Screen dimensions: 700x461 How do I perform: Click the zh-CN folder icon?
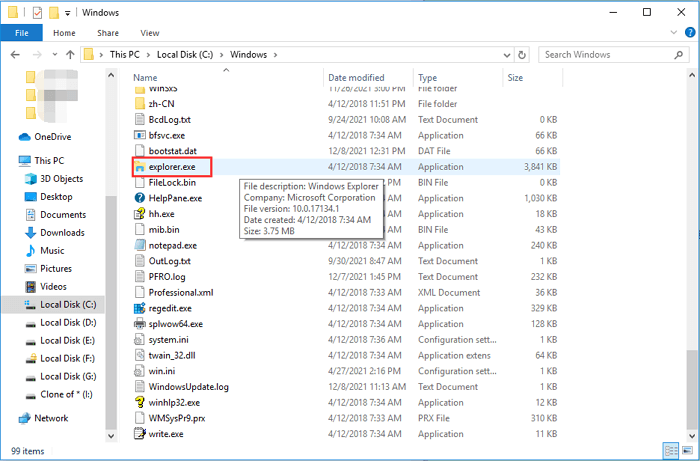click(x=140, y=104)
